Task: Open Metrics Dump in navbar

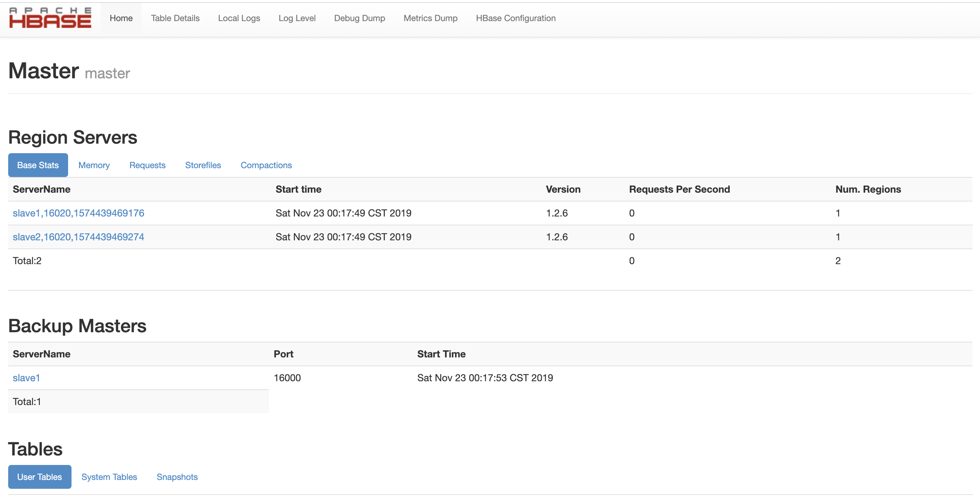Action: [x=430, y=18]
